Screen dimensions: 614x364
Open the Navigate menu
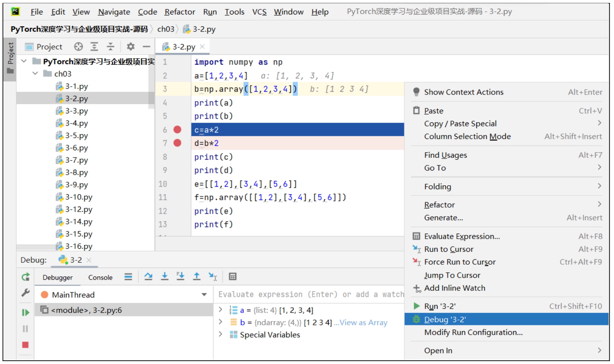tap(114, 12)
